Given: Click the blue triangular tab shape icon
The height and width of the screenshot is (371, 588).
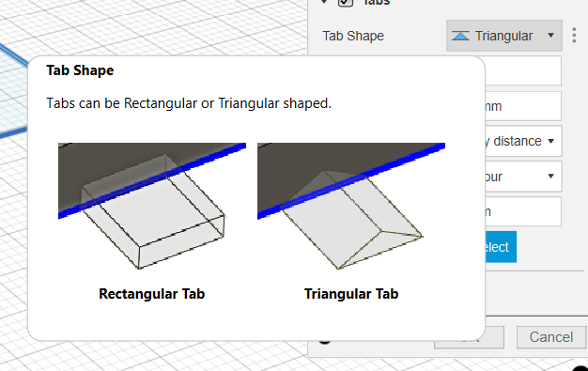Looking at the screenshot, I should pyautogui.click(x=460, y=36).
